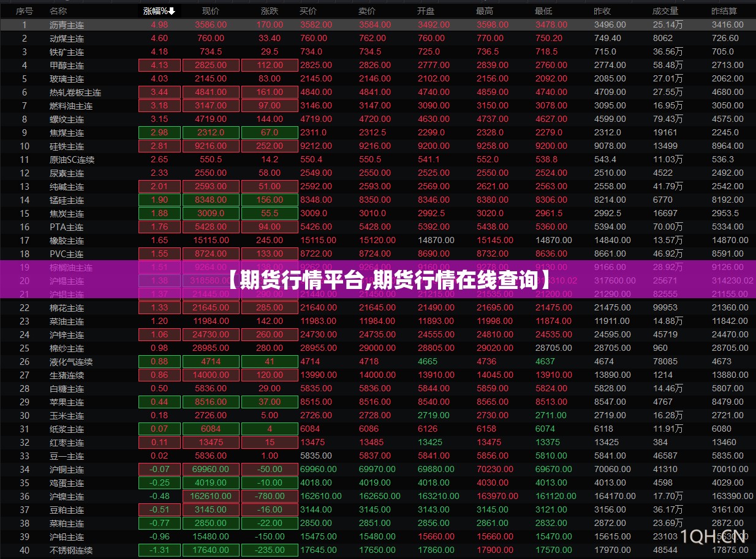Select the PVC主连 contract
Viewport: 756px width, 559px height.
tap(67, 254)
